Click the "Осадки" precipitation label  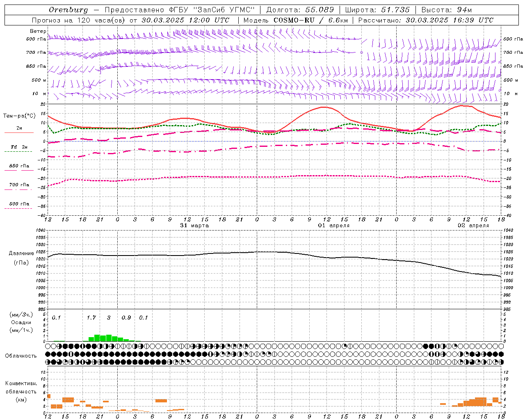21,322
